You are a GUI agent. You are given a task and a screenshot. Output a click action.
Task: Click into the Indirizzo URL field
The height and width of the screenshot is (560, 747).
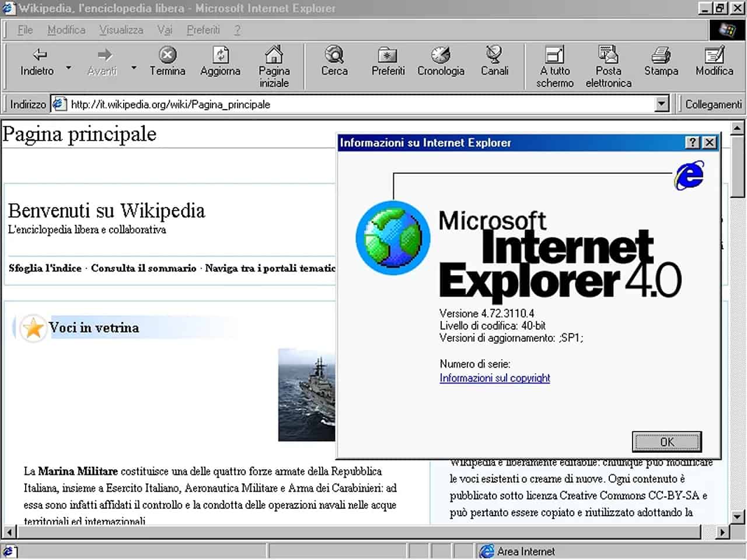click(350, 104)
